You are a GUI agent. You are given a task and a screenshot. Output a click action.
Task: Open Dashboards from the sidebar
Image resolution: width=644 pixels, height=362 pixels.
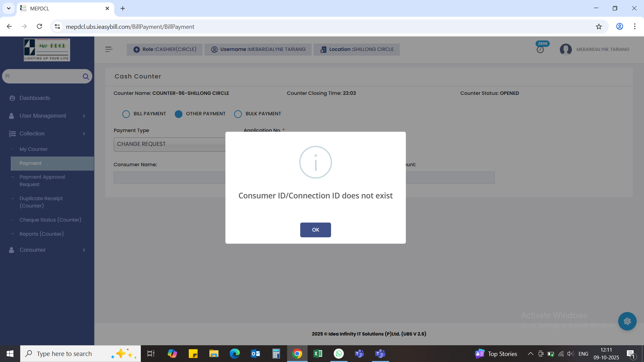35,98
